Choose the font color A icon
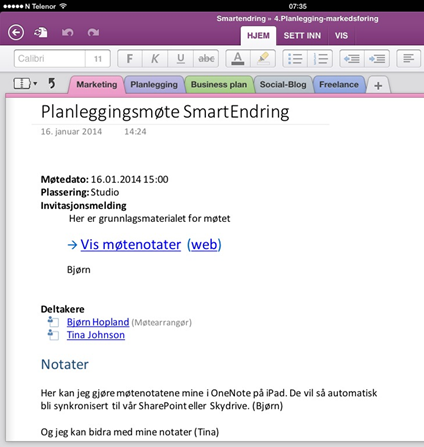 point(238,59)
